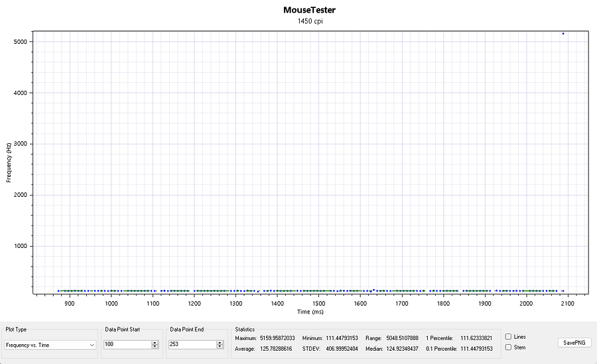The width and height of the screenshot is (597, 364).
Task: Click the STDEV value 406.99952404
Action: coord(342,349)
